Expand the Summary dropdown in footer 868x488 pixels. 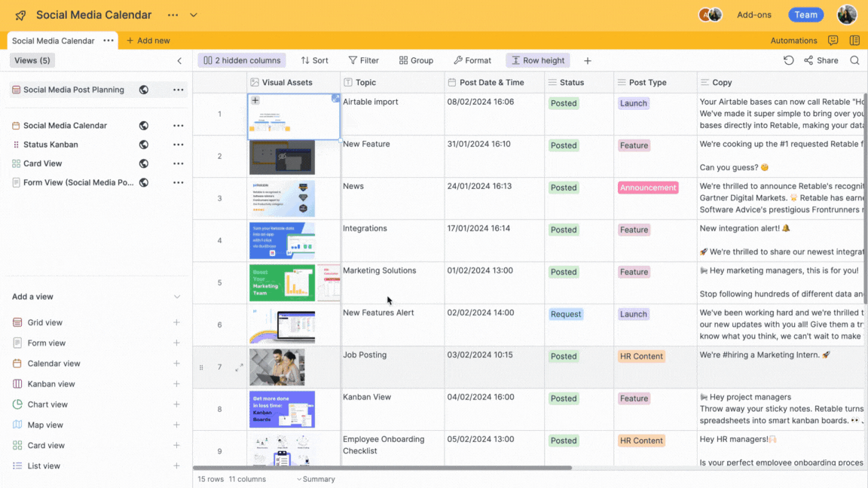point(316,479)
